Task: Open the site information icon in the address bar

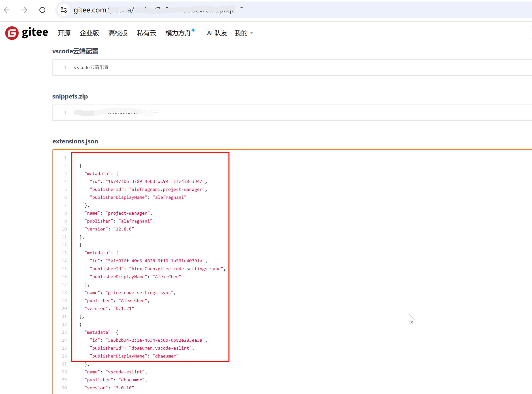Action: [x=64, y=10]
